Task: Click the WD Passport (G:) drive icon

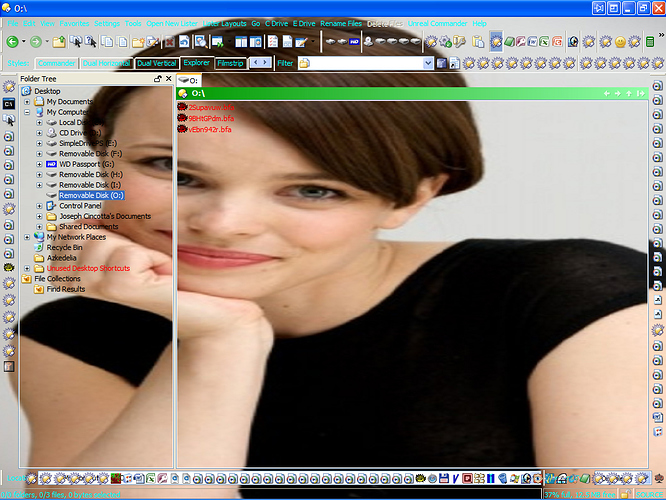Action: 51,163
